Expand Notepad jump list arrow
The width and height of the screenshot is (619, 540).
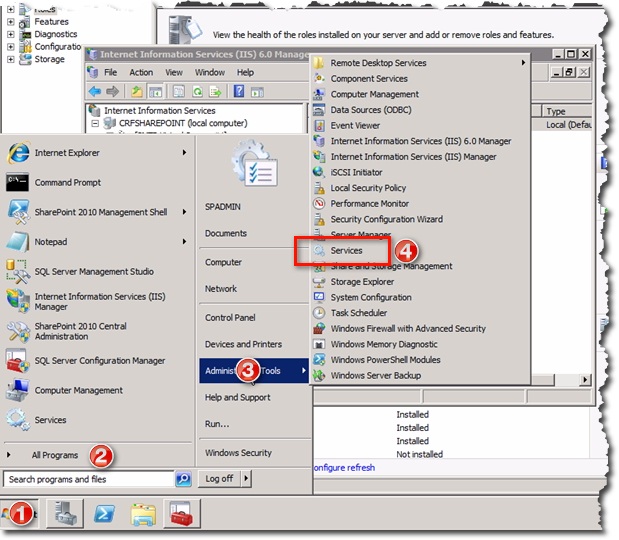click(x=184, y=242)
